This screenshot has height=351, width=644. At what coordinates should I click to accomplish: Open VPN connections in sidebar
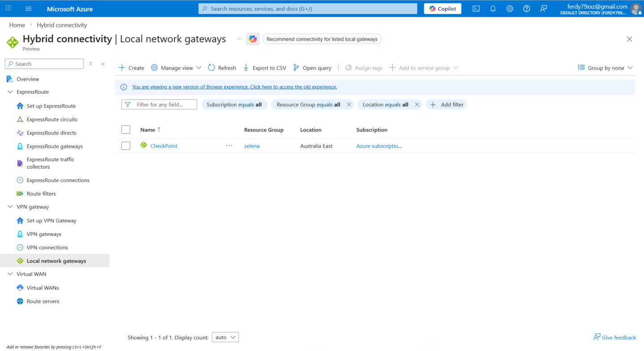point(47,247)
